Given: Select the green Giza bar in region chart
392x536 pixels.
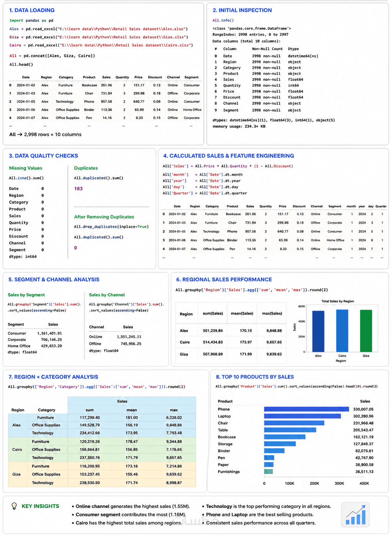Looking at the screenshot, I should 366,331.
